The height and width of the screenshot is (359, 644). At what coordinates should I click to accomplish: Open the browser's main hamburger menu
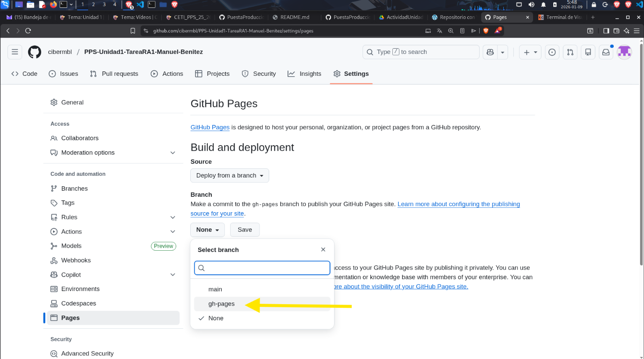pyautogui.click(x=636, y=31)
